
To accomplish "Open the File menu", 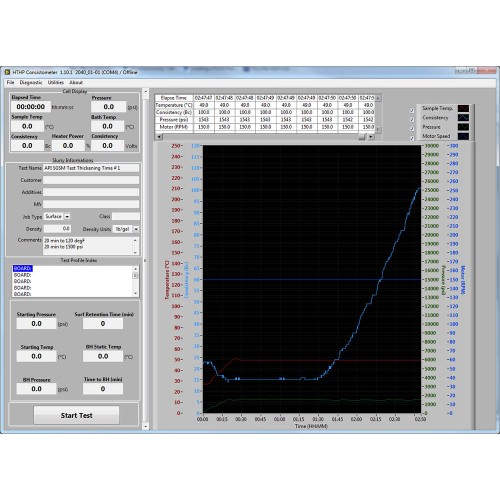I will click(10, 82).
